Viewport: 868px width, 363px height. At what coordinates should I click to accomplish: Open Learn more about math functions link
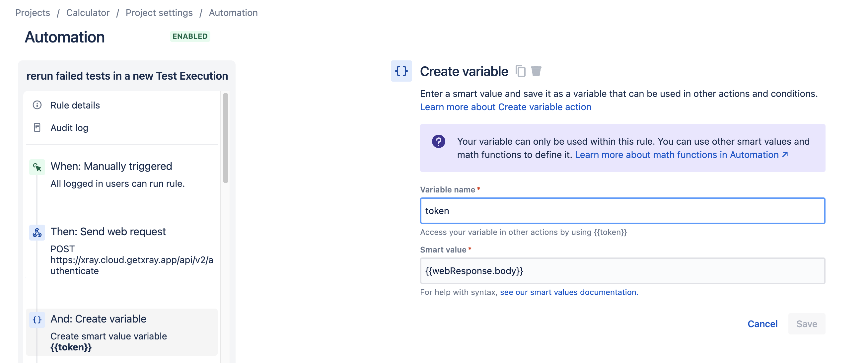(681, 155)
